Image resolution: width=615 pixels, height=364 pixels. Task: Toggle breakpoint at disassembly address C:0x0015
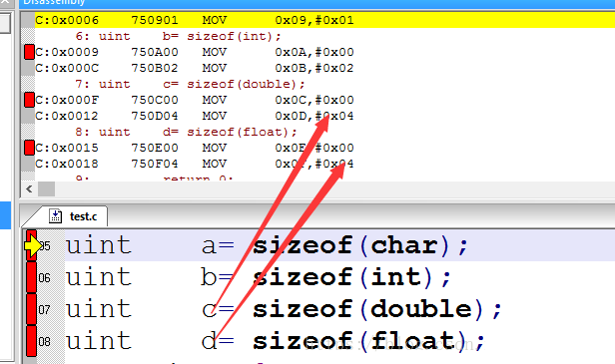29,148
